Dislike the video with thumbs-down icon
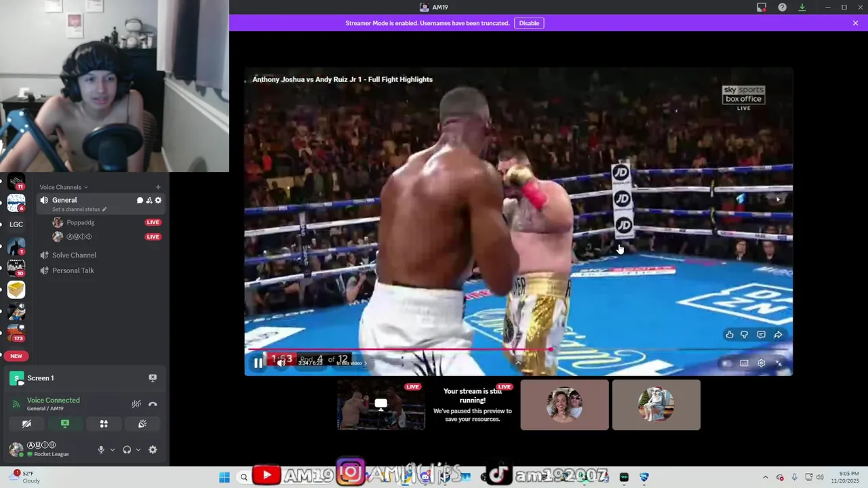This screenshot has width=868, height=488. [745, 334]
